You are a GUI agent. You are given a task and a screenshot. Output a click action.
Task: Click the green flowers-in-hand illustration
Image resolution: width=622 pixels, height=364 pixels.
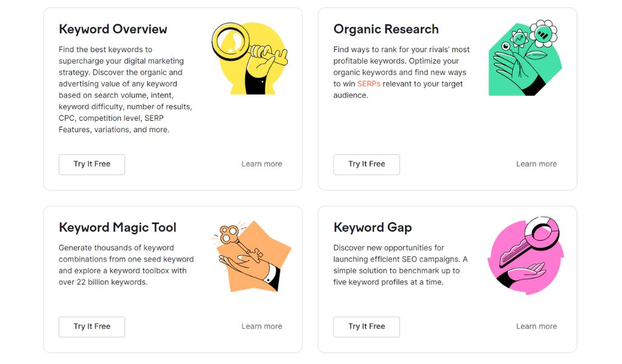[525, 58]
